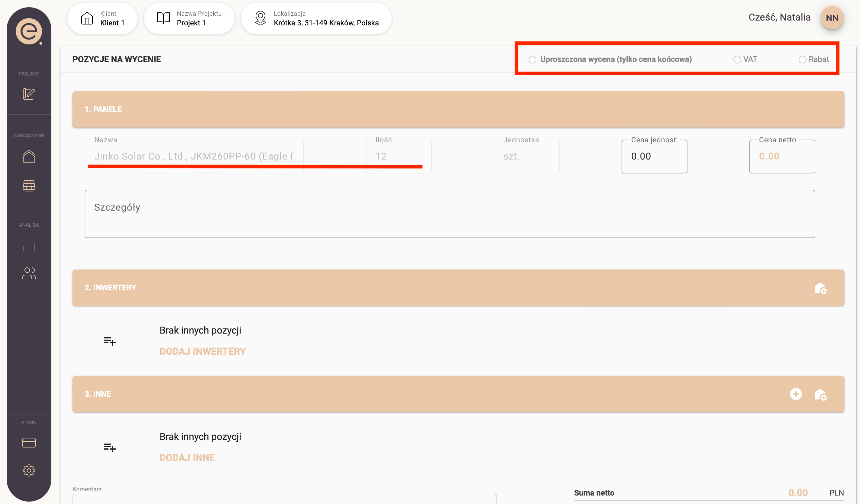860x504 pixels.
Task: Click the Projekt 1 project name chip
Action: pos(189,18)
